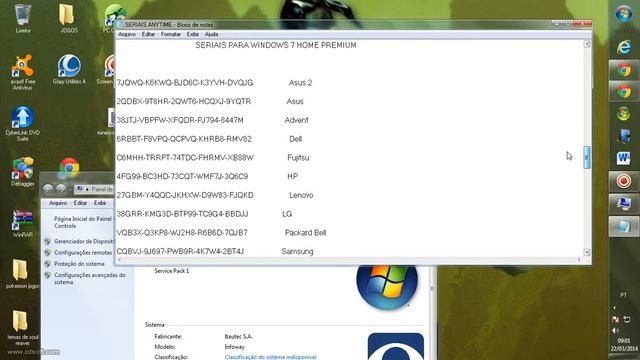The width and height of the screenshot is (640, 360).
Task: Open Página Inicial do Painel de Controle
Action: point(83,222)
